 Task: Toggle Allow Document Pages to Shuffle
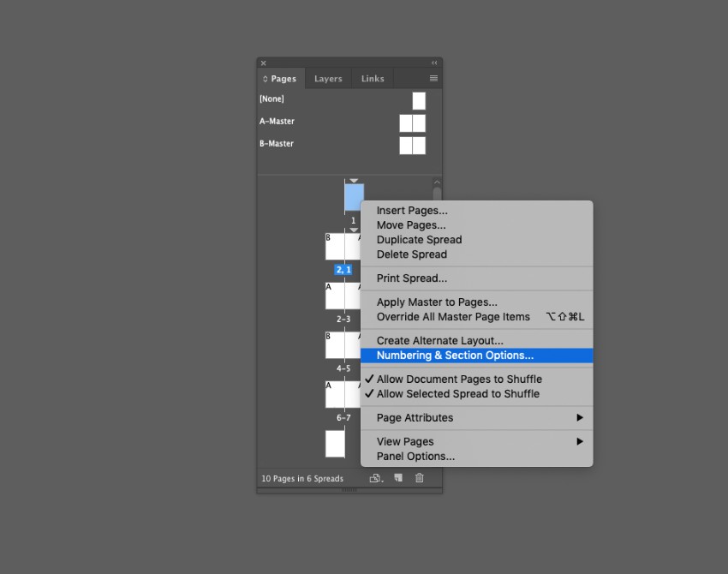click(x=476, y=379)
